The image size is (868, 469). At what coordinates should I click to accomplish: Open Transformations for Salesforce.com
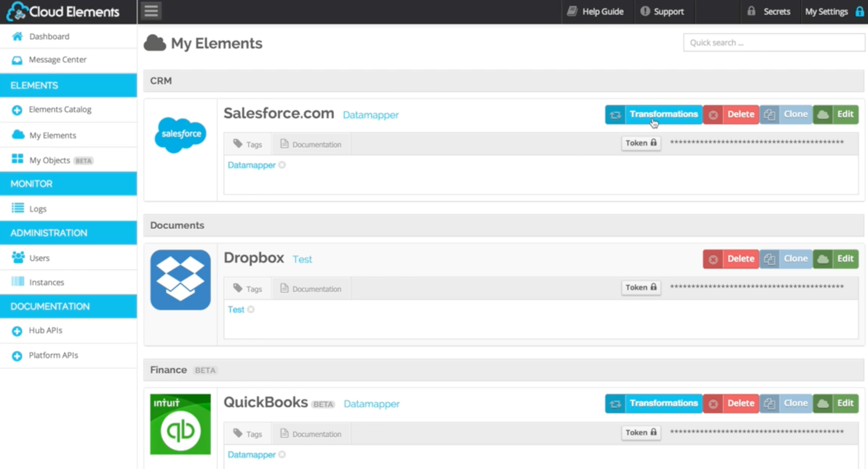654,114
